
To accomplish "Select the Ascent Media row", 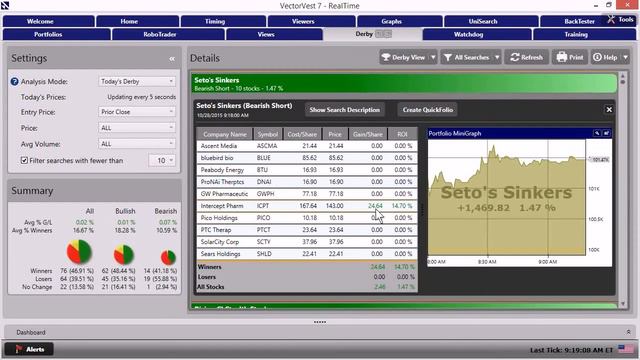I will click(307, 146).
